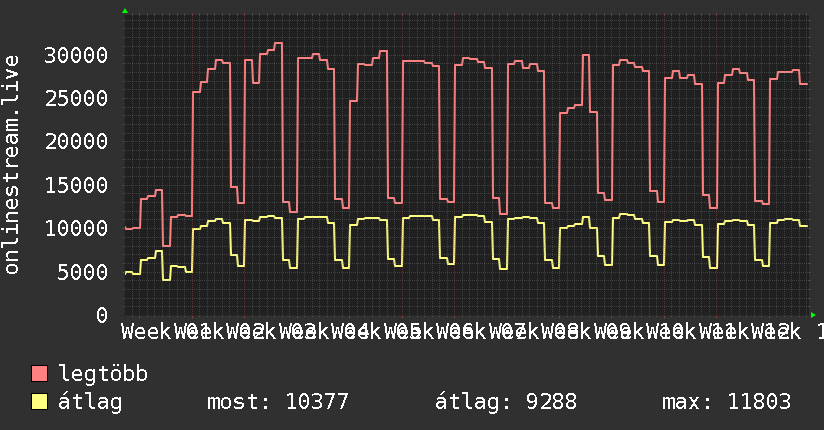The width and height of the screenshot is (824, 430).
Task: Click the 10000 y-axis label
Action: [x=76, y=228]
